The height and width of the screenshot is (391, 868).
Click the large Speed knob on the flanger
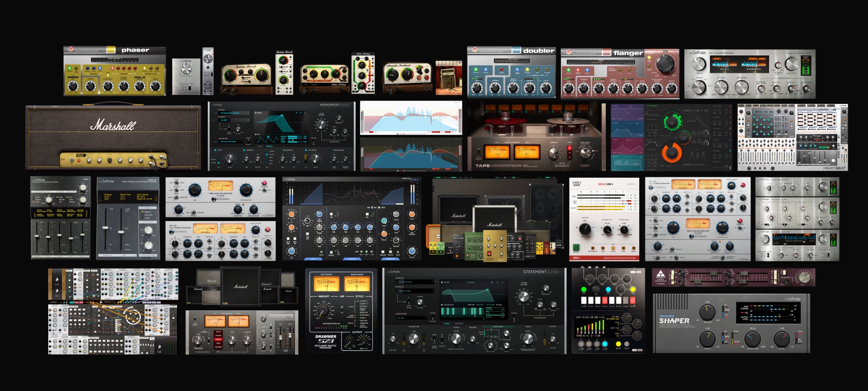coord(664,64)
